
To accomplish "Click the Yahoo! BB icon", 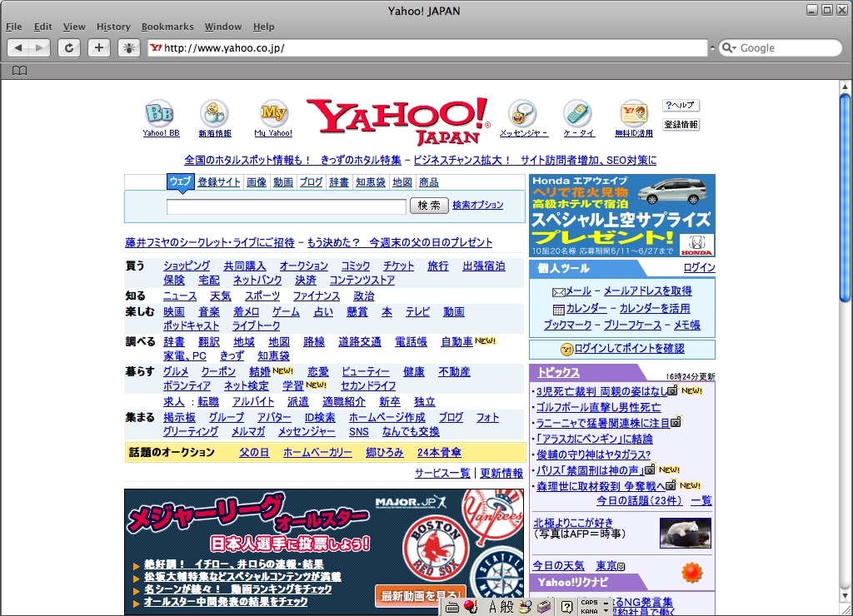I will pyautogui.click(x=159, y=113).
